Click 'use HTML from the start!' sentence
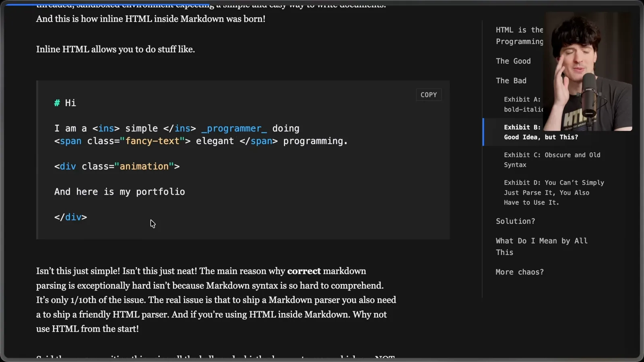 tap(87, 329)
